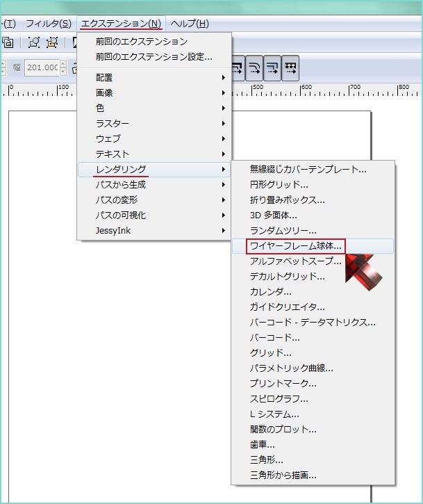The image size is (423, 504).
Task: Choose 三角形から描画...
Action: [313, 475]
